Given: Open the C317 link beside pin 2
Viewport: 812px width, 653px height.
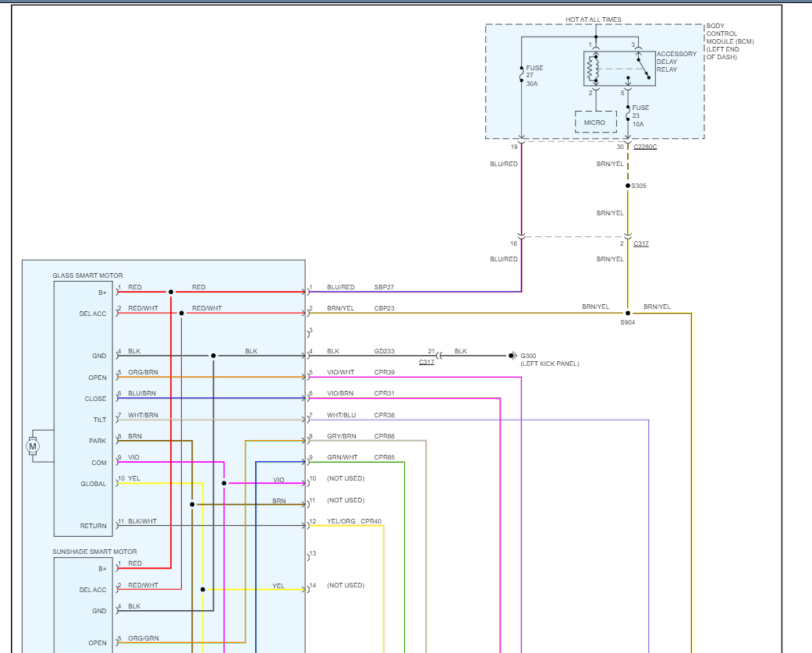Looking at the screenshot, I should click(x=640, y=243).
